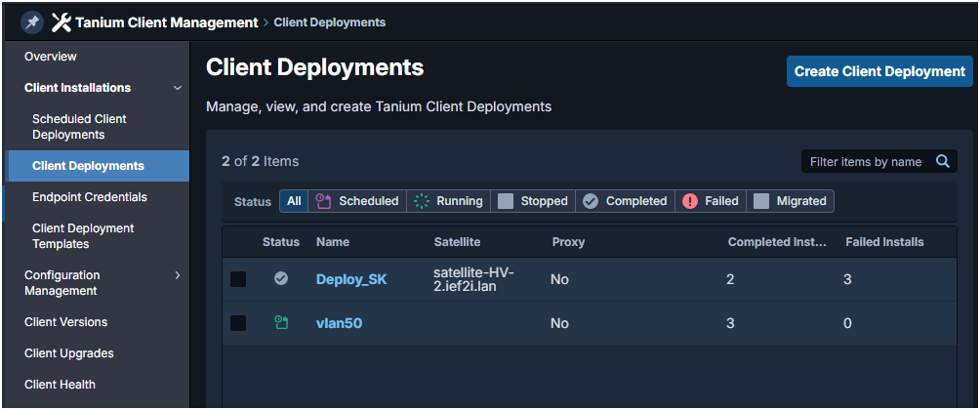
Task: Click completed status icon for Deploy_SK
Action: 281,279
